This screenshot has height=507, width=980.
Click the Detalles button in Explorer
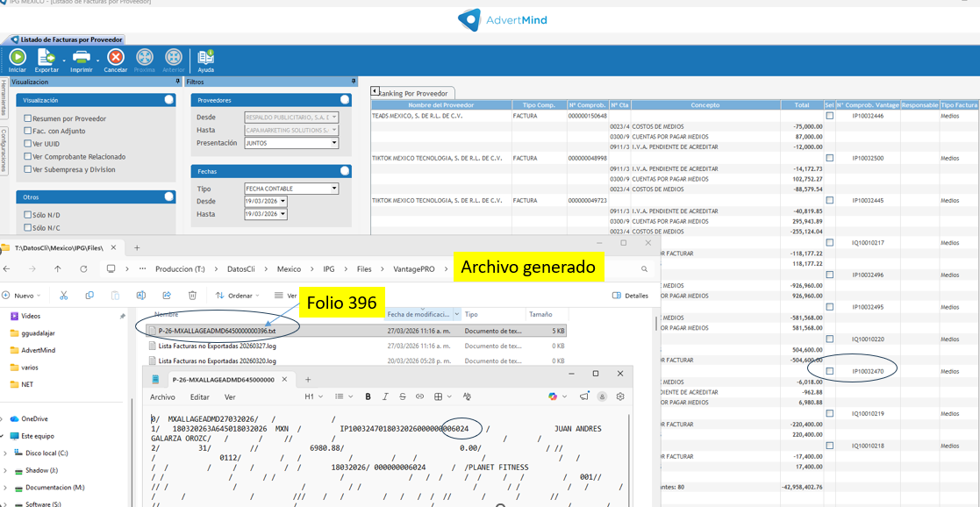tap(631, 296)
